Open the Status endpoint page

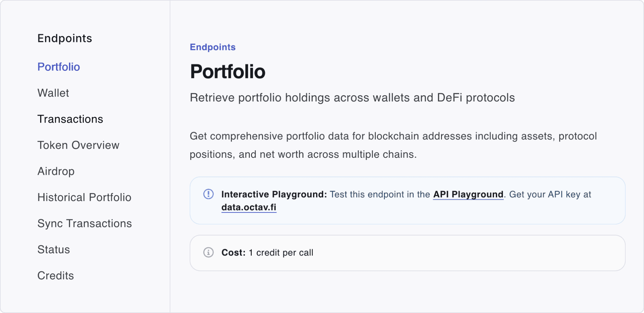[54, 249]
